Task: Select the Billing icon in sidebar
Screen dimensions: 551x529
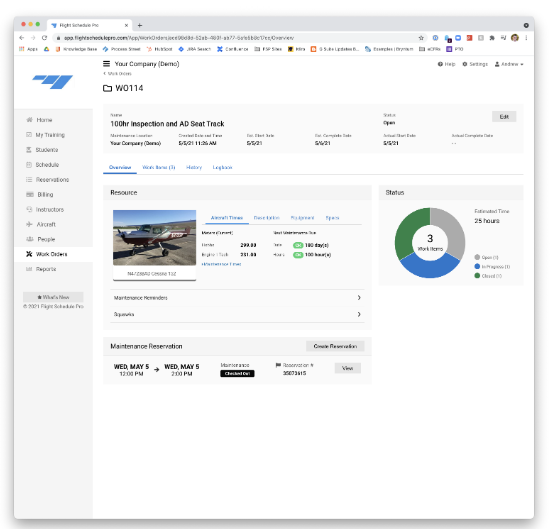Action: pyautogui.click(x=30, y=194)
